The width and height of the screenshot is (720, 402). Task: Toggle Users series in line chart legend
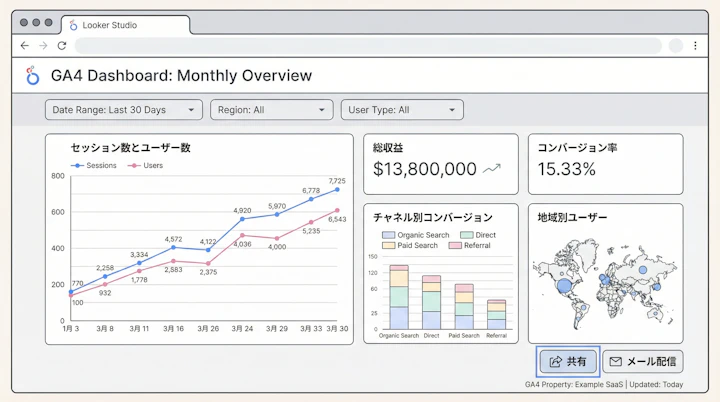click(x=145, y=165)
